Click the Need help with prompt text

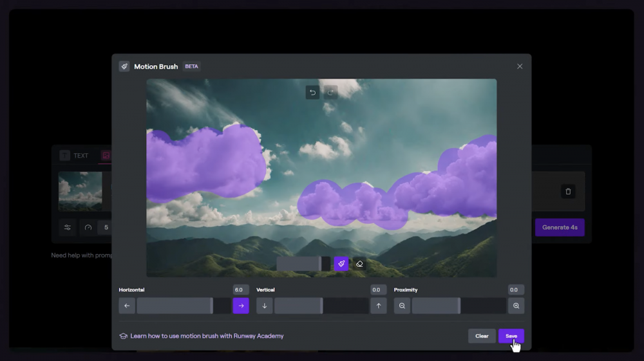(x=81, y=255)
